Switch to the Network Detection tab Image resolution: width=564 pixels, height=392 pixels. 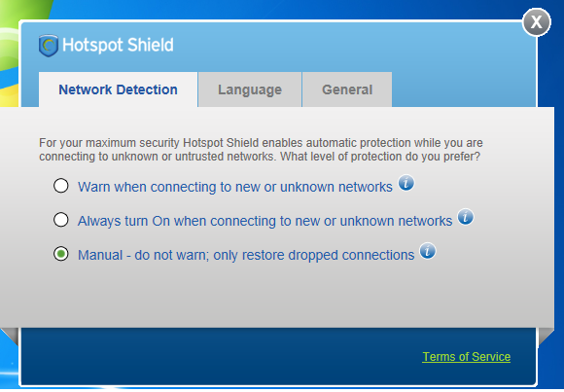coord(118,89)
